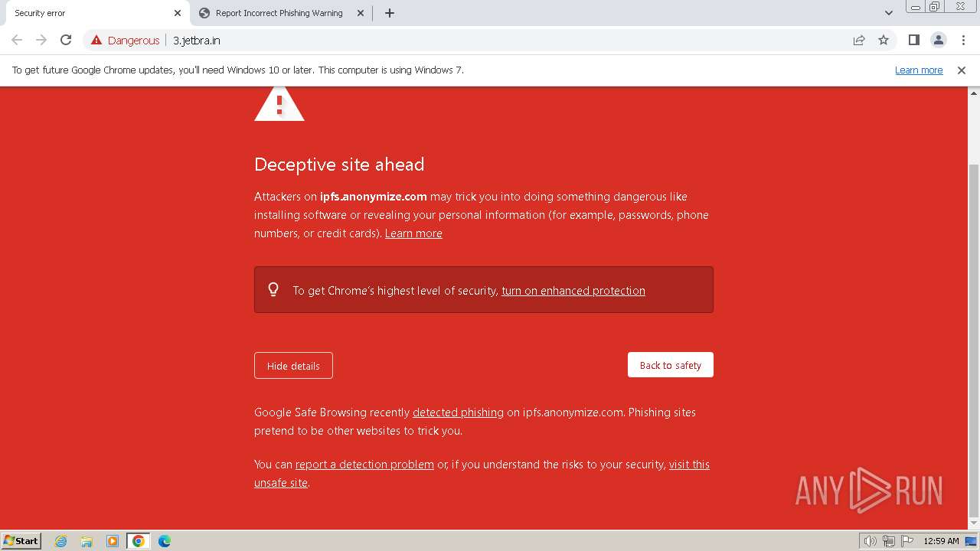Open the Windows Start button
Screen dimensions: 980x551
[21, 540]
